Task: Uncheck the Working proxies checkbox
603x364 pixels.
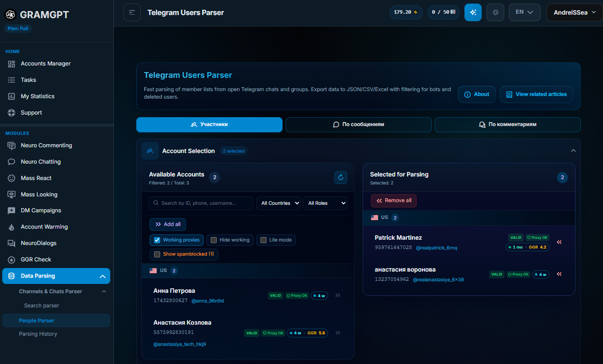Action: (157, 240)
